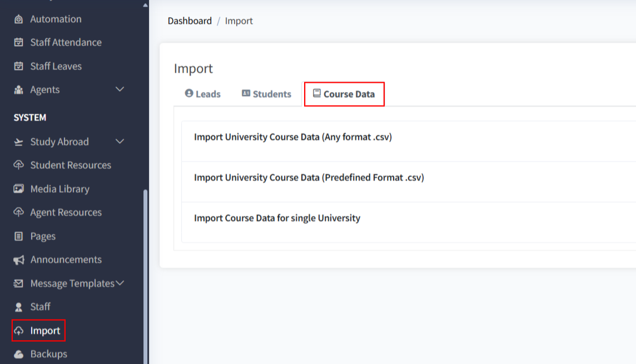Open Import University Course Data (Predefined Format .csv)
This screenshot has width=636, height=364.
[309, 178]
